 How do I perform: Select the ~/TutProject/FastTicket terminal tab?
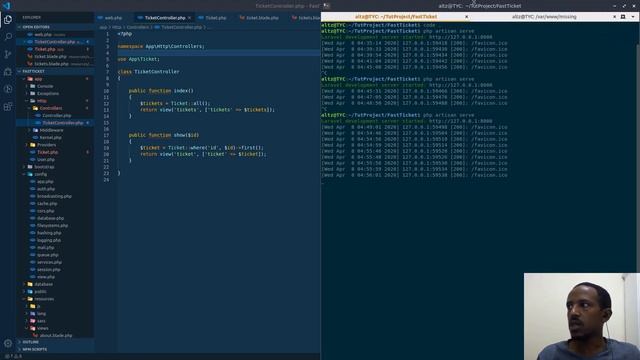point(396,17)
